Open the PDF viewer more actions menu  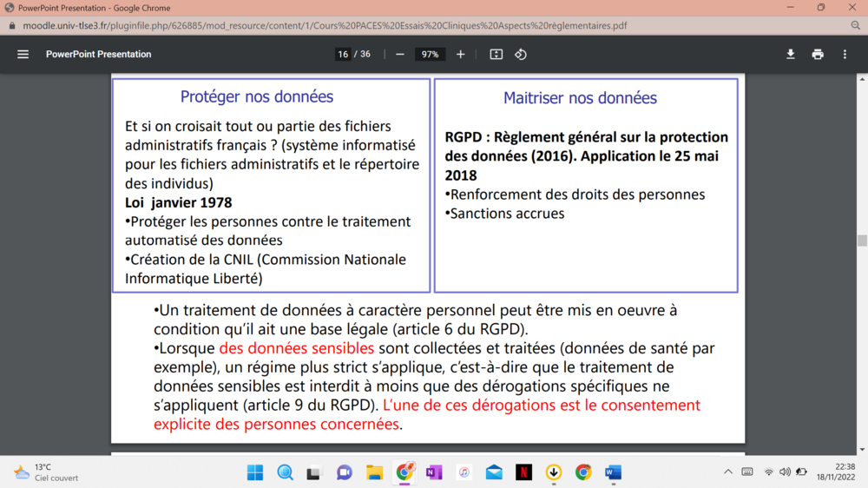(845, 54)
